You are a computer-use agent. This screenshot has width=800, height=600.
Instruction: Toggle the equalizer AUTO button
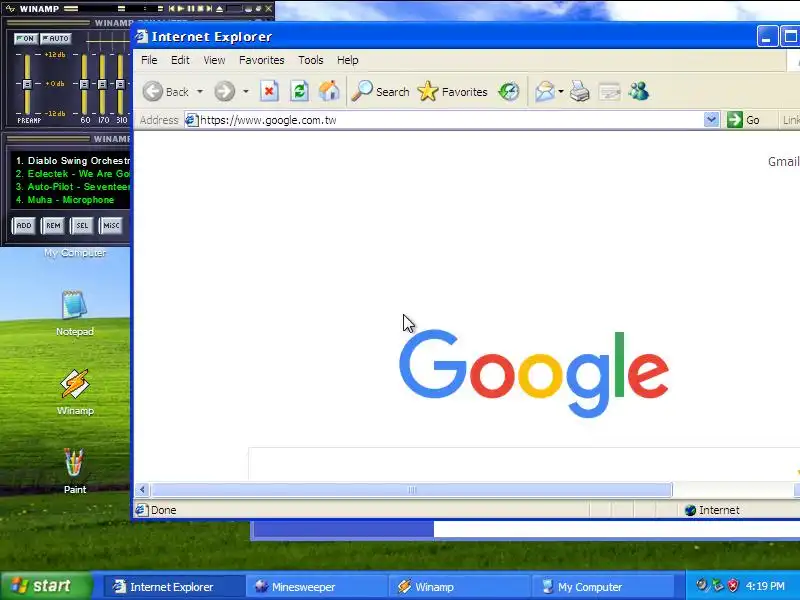pyautogui.click(x=56, y=38)
